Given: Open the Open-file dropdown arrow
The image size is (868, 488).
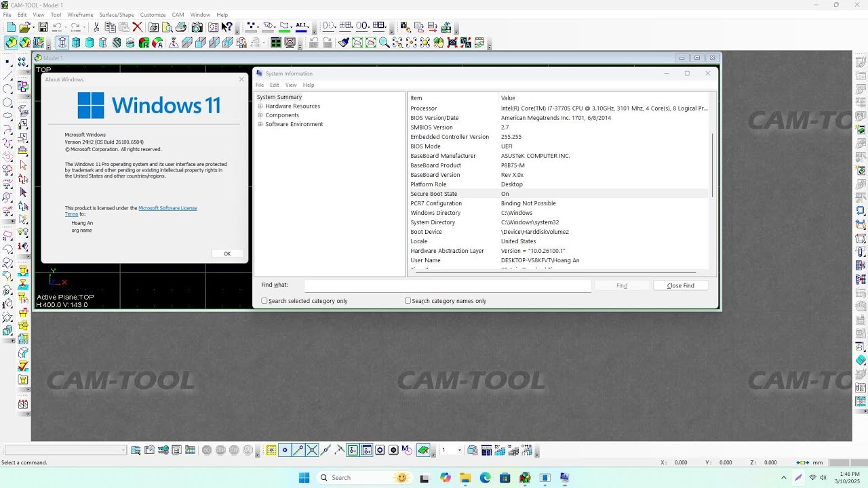Looking at the screenshot, I should click(x=33, y=28).
